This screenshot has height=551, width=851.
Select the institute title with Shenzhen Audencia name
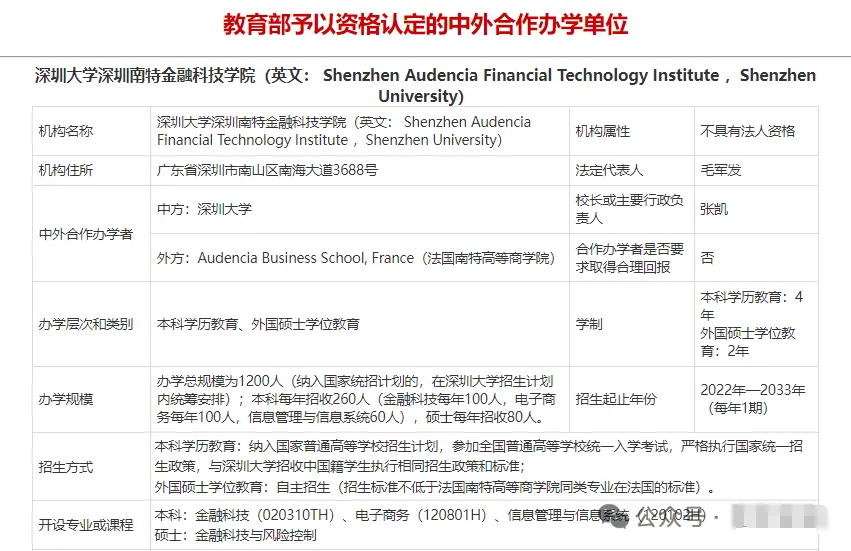(426, 85)
